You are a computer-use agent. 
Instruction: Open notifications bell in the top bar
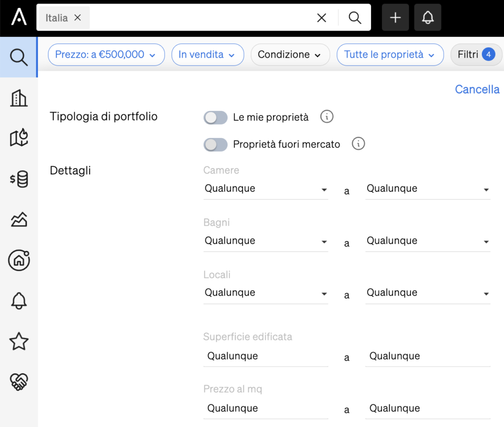pos(428,17)
